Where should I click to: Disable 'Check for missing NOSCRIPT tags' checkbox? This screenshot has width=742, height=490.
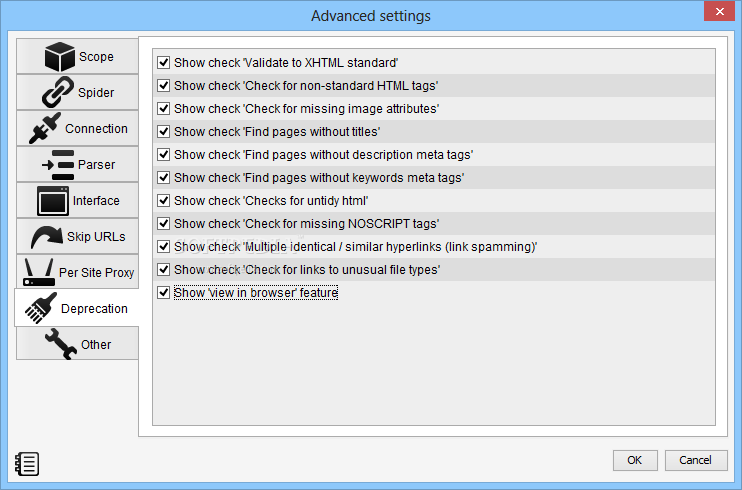pos(164,223)
